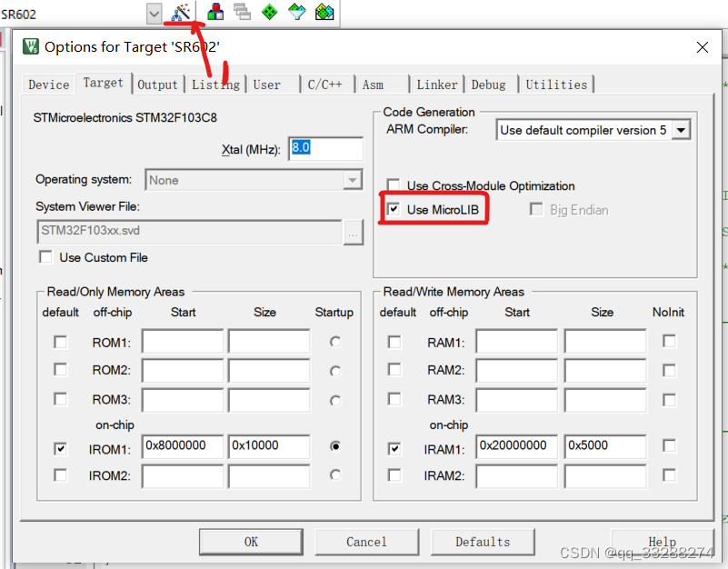The image size is (728, 569).
Task: Enable NoInit for IRAM1
Action: (669, 445)
